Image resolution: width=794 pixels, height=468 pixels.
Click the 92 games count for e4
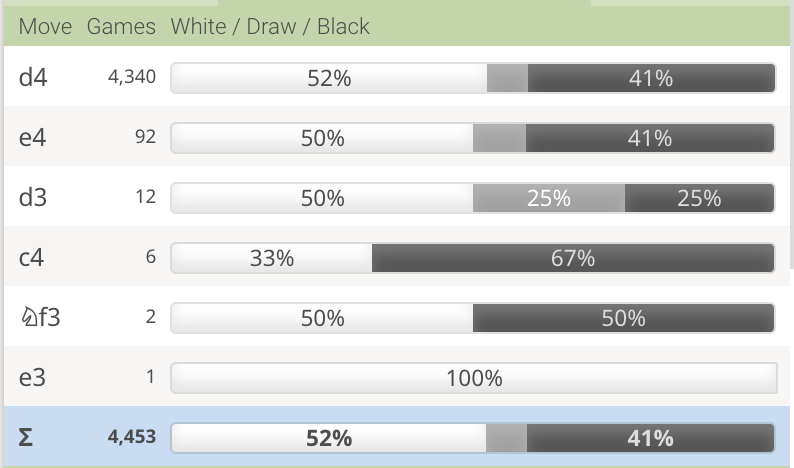click(145, 137)
